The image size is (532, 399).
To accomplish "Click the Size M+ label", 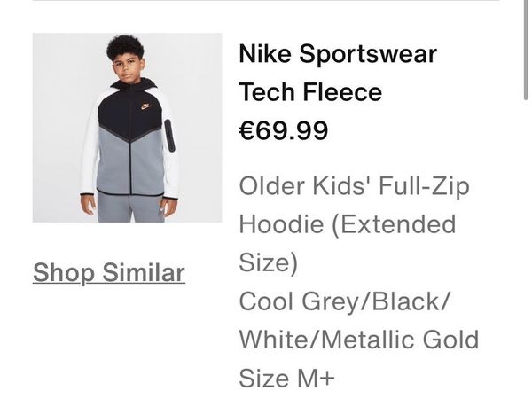I will tap(287, 378).
